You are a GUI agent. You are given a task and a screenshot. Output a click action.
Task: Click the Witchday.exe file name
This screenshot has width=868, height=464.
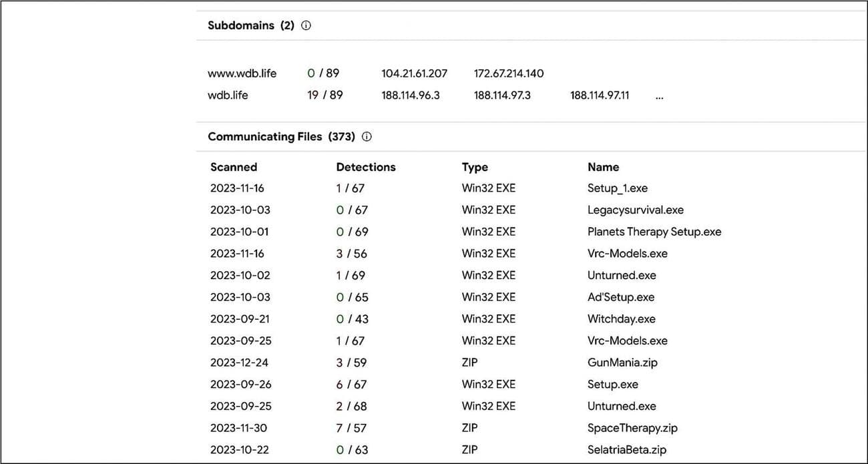622,319
